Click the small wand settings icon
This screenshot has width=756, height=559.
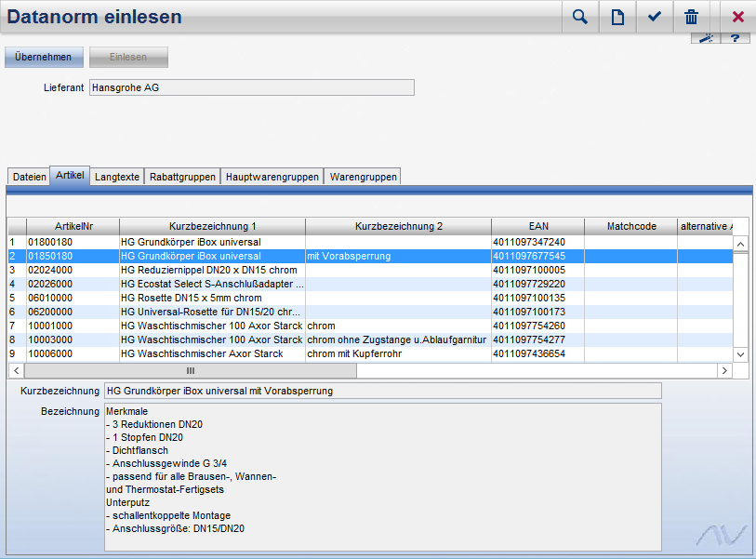(706, 38)
